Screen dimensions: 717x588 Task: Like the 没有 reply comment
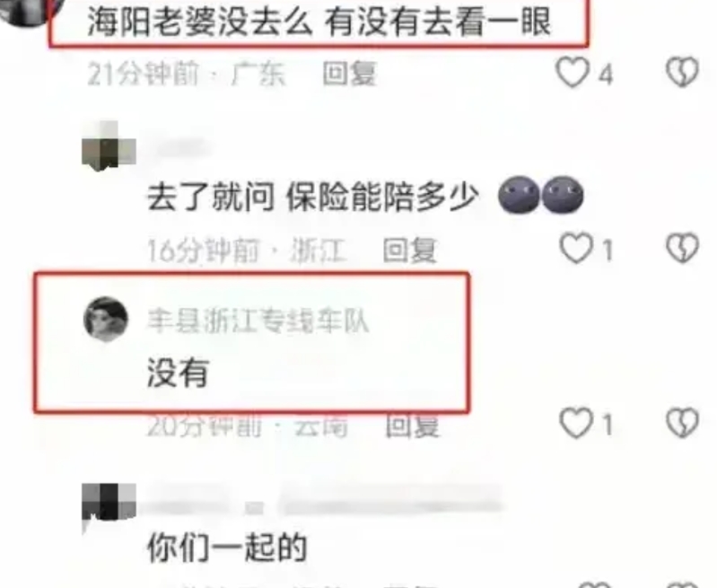tap(576, 423)
